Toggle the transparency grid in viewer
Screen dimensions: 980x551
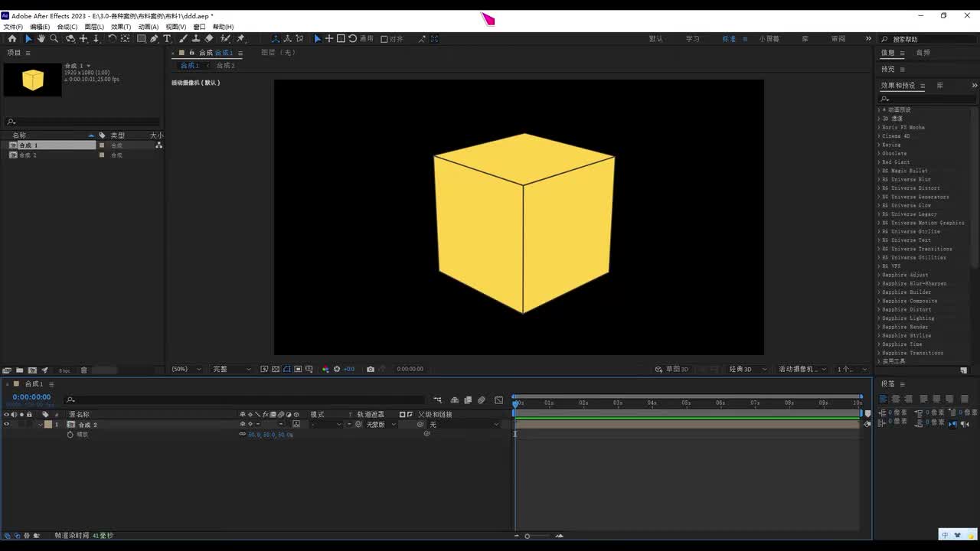pyautogui.click(x=275, y=369)
